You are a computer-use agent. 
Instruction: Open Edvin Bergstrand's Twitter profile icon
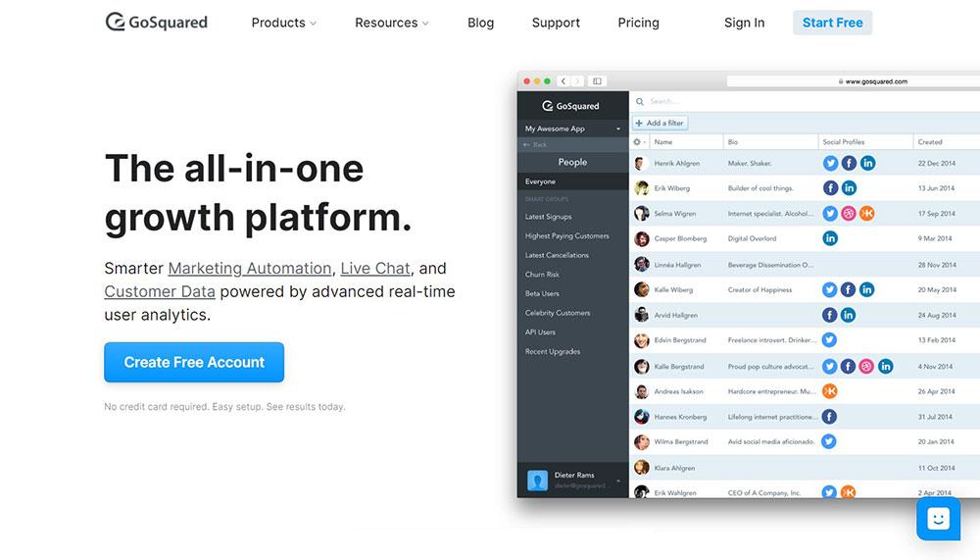[x=829, y=339]
